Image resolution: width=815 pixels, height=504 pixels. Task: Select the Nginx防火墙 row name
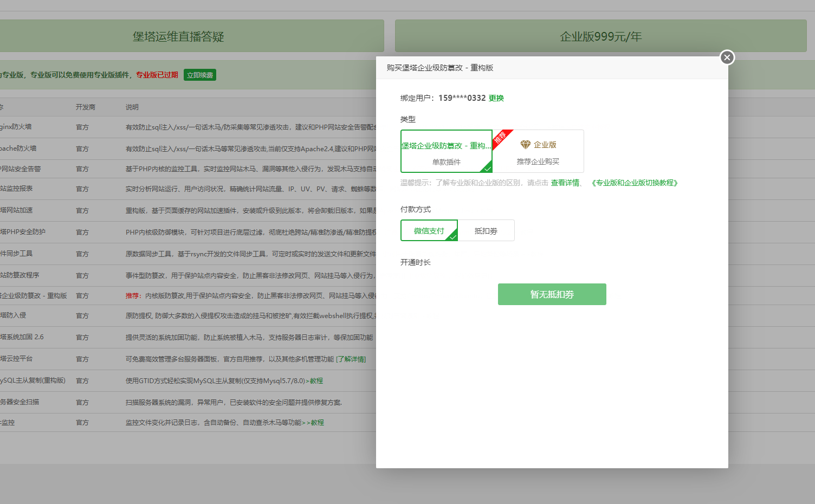16,127
